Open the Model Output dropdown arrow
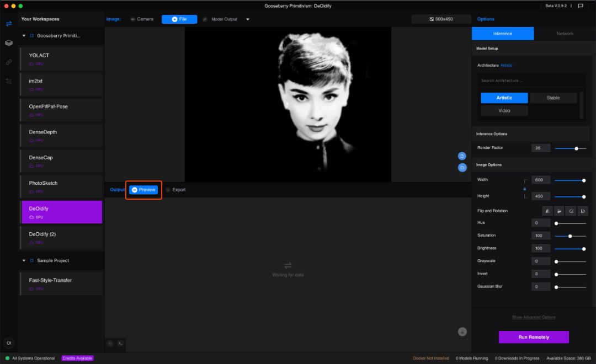Viewport: 596px width, 364px height. [248, 19]
